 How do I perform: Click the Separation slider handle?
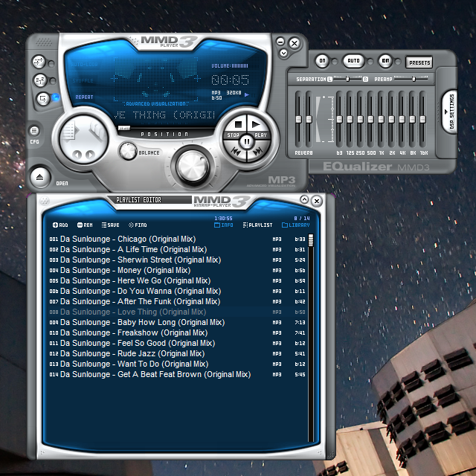pyautogui.click(x=347, y=79)
